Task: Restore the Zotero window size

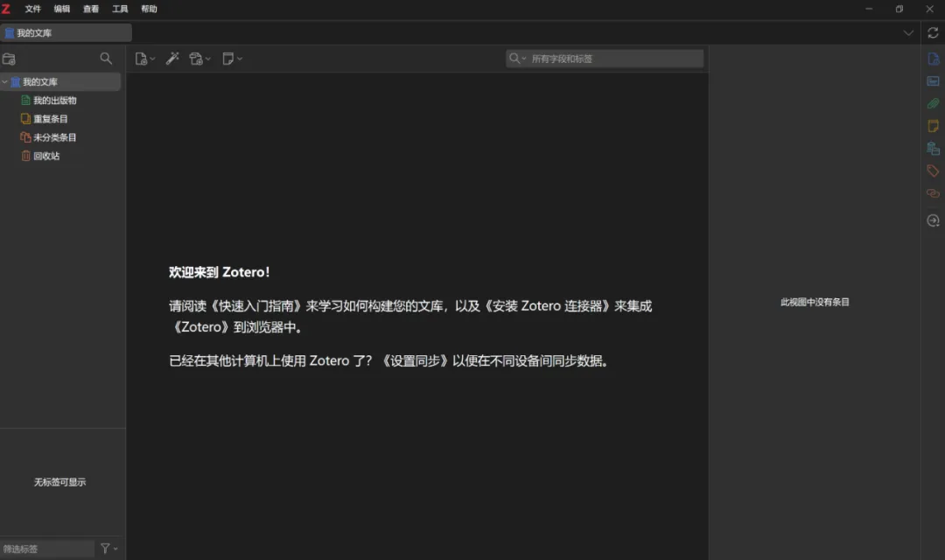Action: point(899,9)
